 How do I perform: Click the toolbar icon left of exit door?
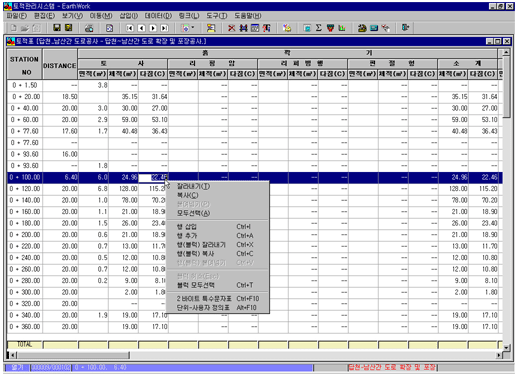coord(386,28)
